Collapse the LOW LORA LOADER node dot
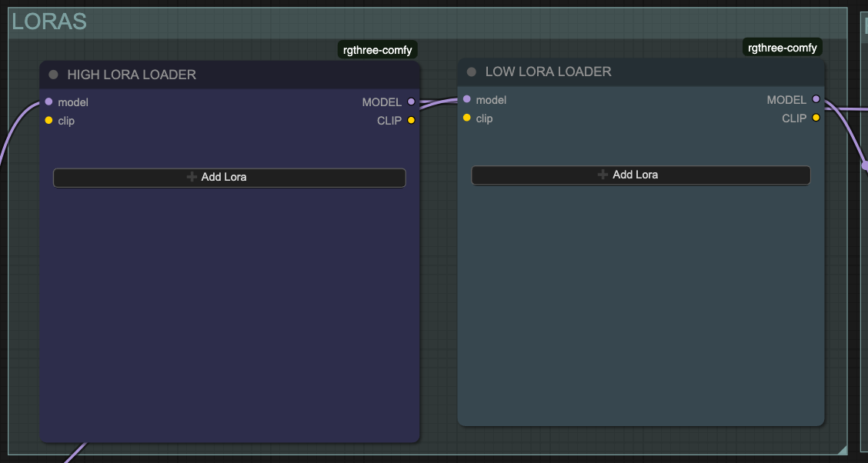 click(472, 72)
